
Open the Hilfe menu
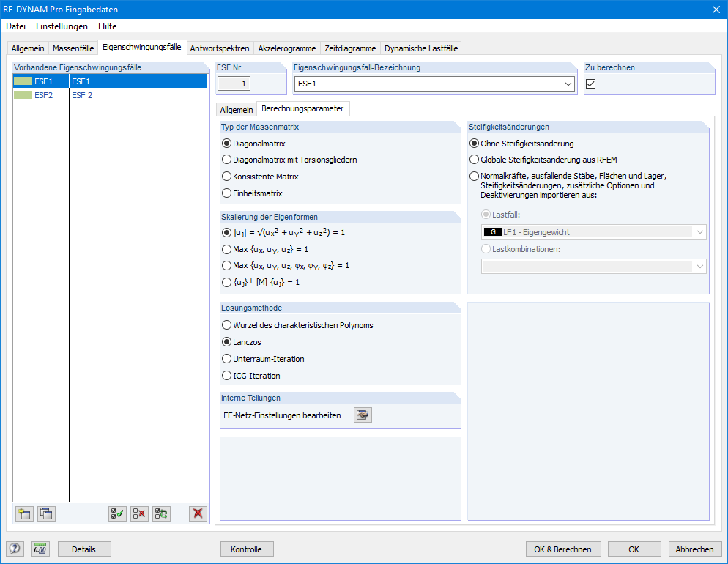(107, 26)
